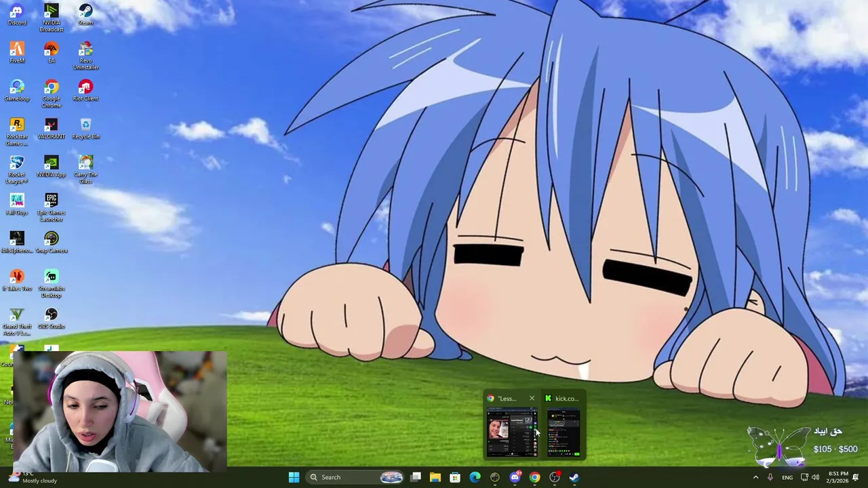Image resolution: width=868 pixels, height=488 pixels.
Task: Launch VALORANT from the desktop
Action: pyautogui.click(x=52, y=129)
